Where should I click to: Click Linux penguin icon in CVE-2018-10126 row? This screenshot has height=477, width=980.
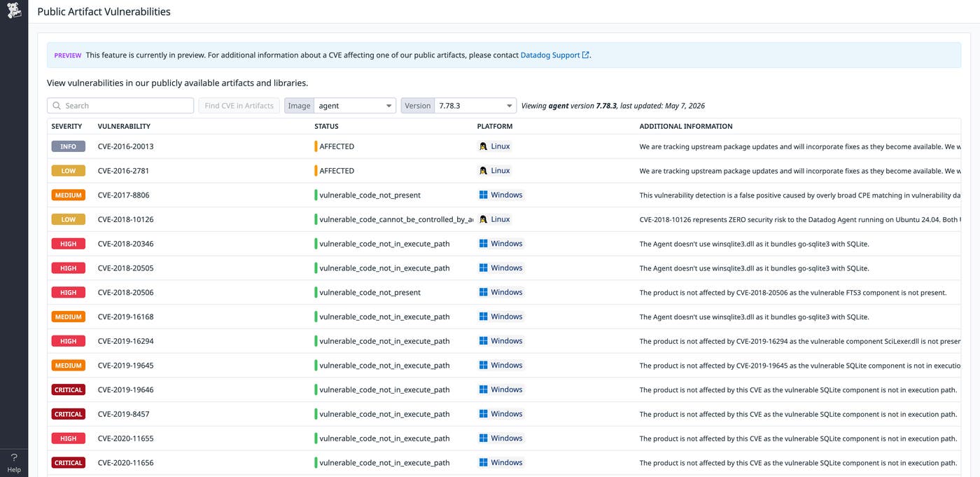pyautogui.click(x=483, y=219)
